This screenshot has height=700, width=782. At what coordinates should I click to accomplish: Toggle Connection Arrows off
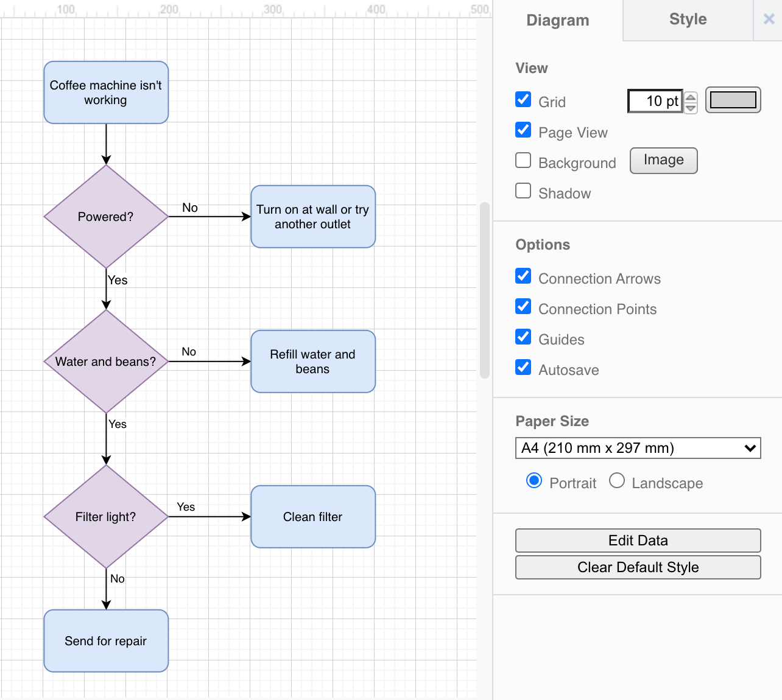tap(523, 276)
